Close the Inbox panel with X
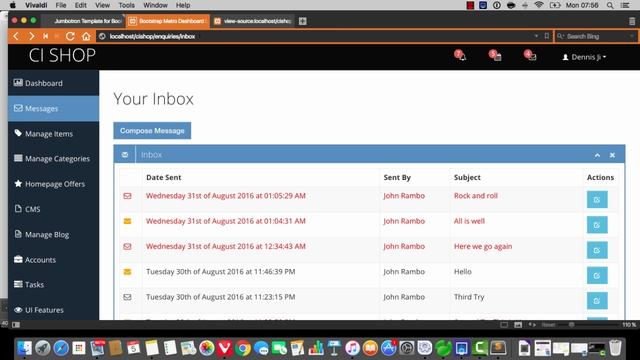The image size is (640, 360). point(612,155)
